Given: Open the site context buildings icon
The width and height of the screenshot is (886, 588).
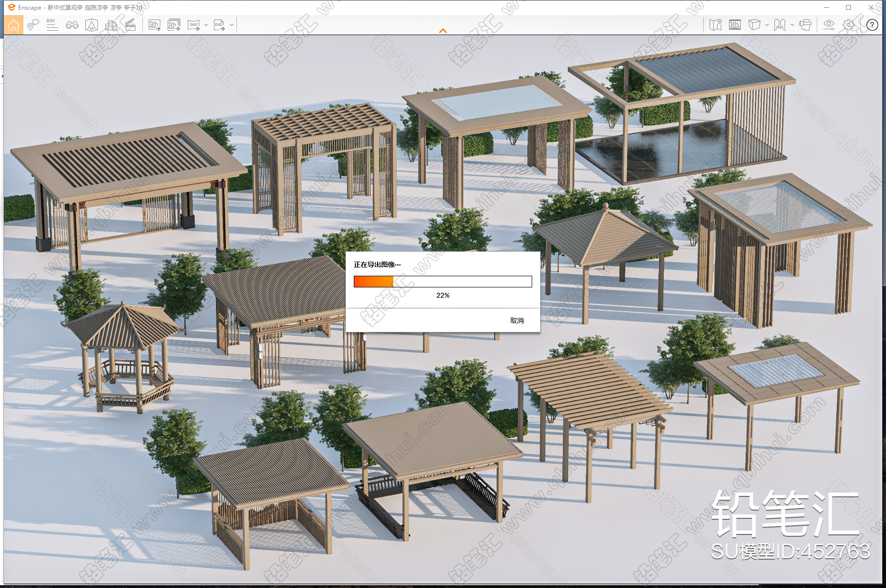Looking at the screenshot, I should click(x=111, y=25).
